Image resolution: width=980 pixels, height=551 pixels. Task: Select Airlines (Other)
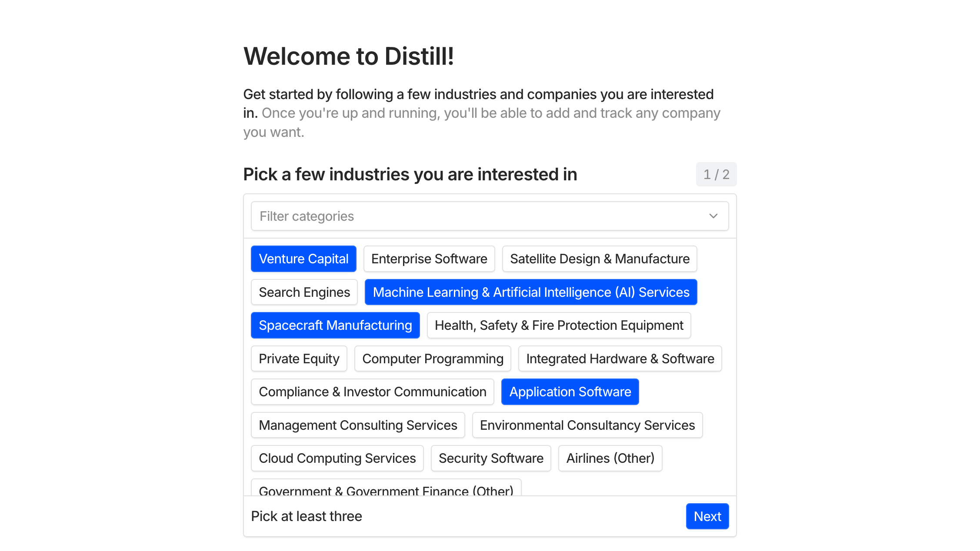[610, 458]
